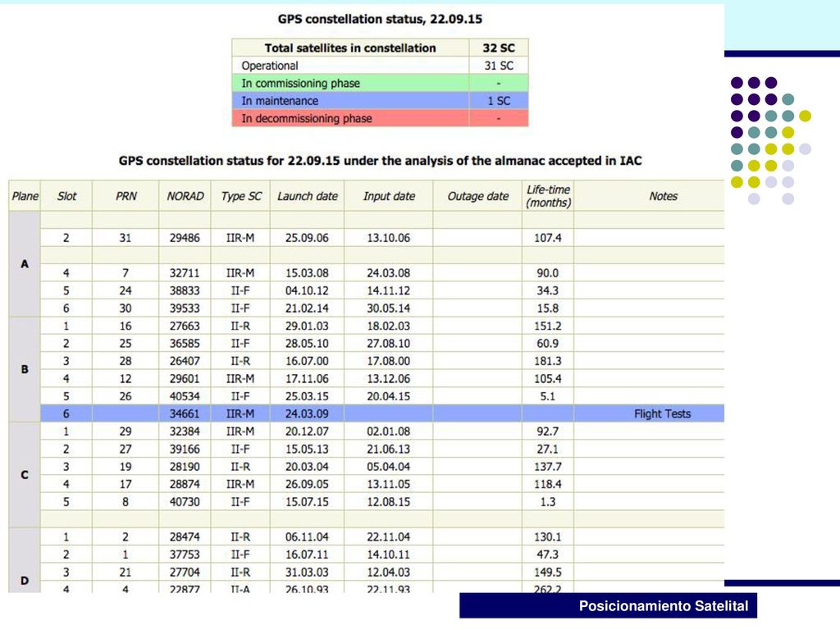Select the 'Operational' row label
This screenshot has width=840, height=630.
point(269,66)
